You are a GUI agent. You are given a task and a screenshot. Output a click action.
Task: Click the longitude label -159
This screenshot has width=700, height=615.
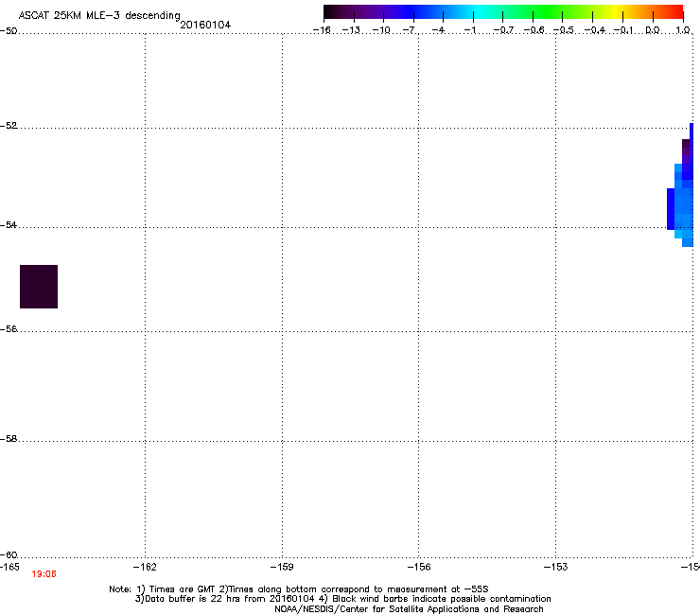[x=282, y=567]
